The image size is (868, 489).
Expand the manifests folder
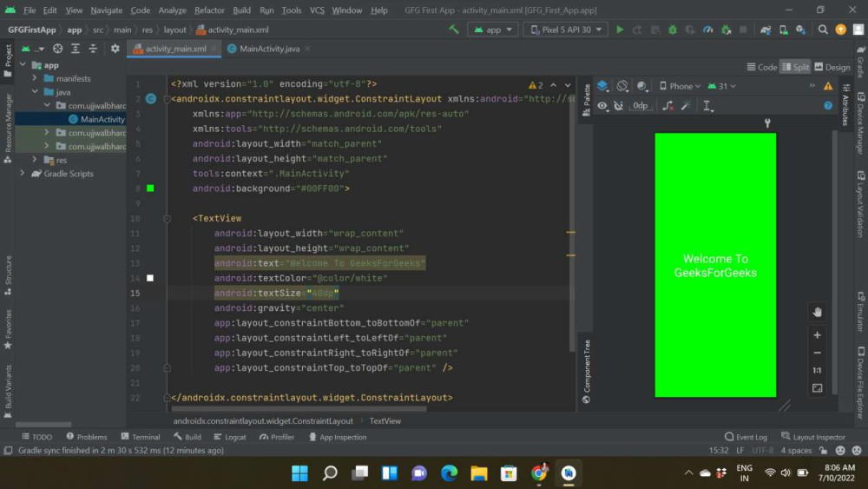[35, 78]
